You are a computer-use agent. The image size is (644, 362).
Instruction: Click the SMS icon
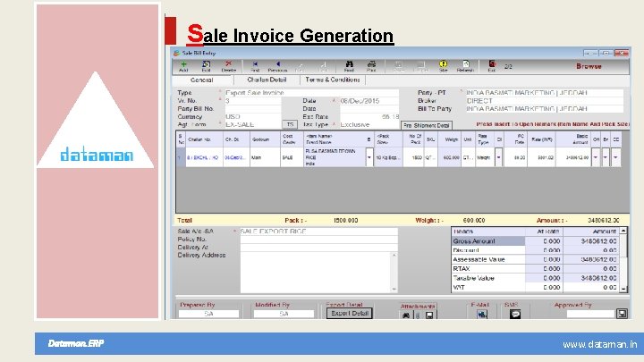[x=515, y=315]
